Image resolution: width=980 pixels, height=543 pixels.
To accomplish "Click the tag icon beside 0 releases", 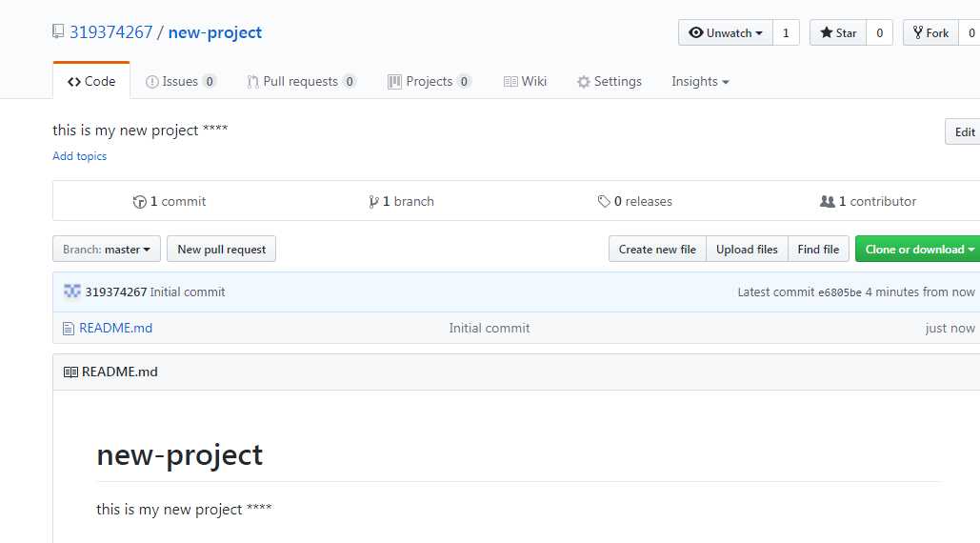I will [604, 201].
